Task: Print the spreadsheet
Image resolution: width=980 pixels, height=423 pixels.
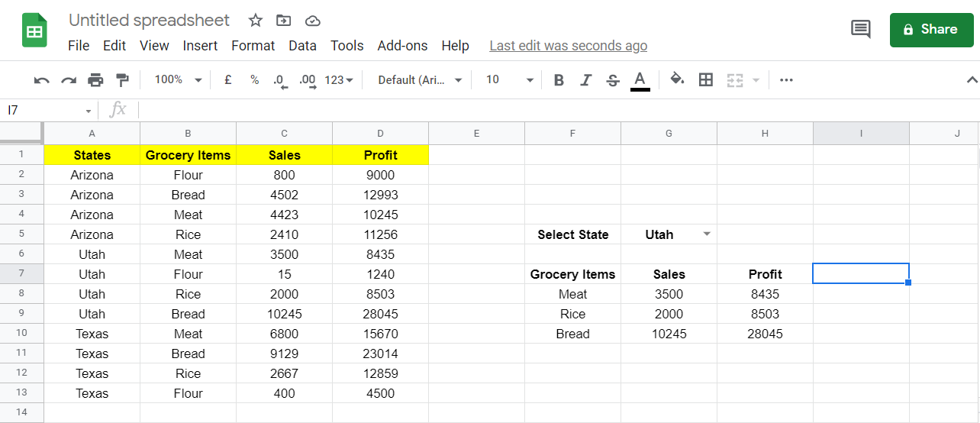Action: (95, 79)
